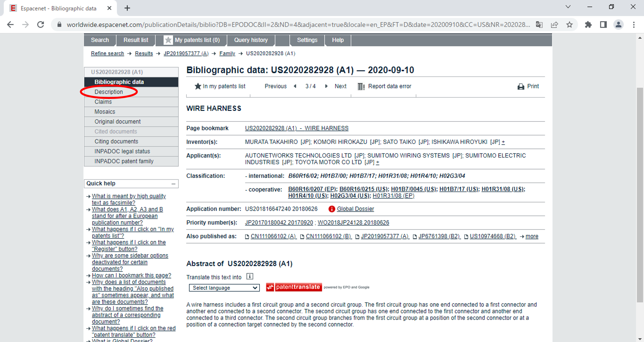Image resolution: width=644 pixels, height=342 pixels.
Task: Open priority number JP20170180042 20170920
Action: coord(279,223)
